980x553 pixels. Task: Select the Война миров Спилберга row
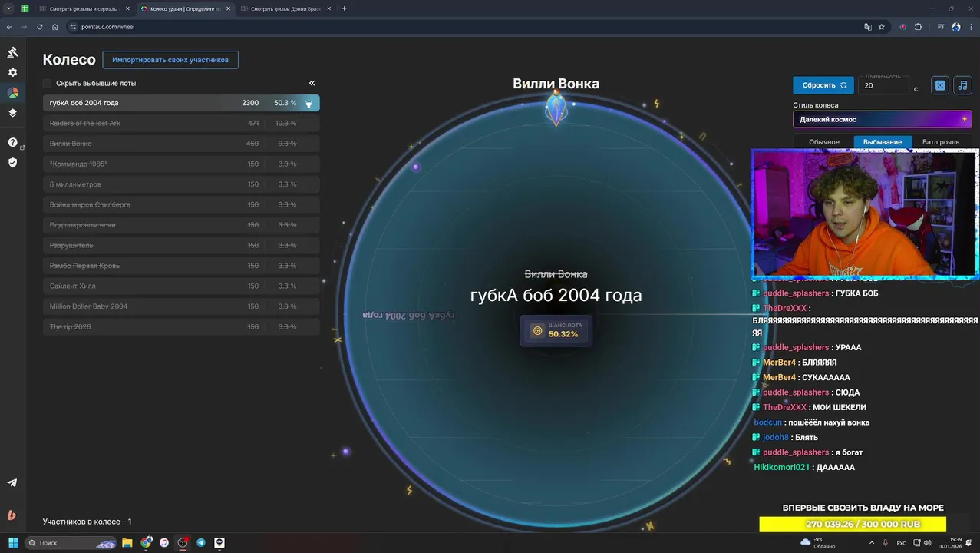(181, 204)
